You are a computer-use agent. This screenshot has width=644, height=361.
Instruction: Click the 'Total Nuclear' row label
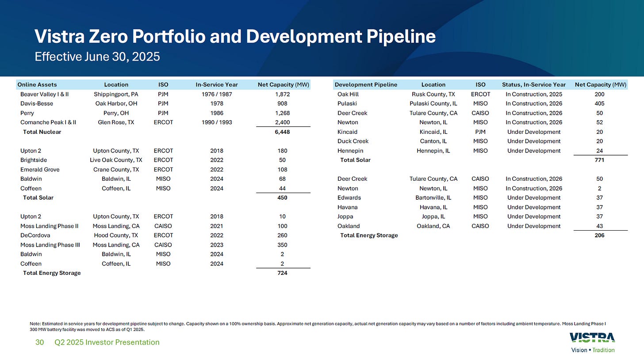click(x=42, y=132)
